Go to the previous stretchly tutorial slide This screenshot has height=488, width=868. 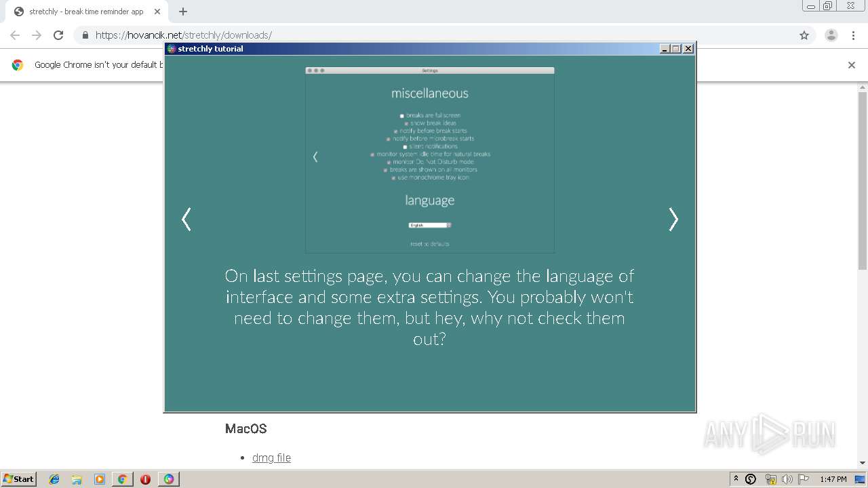(x=186, y=220)
